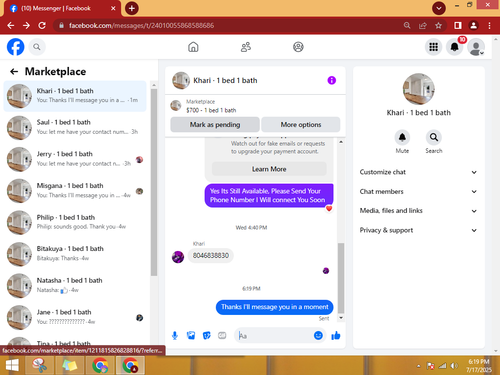Open Philip - 1 bed 1 bath conversation

point(75,222)
